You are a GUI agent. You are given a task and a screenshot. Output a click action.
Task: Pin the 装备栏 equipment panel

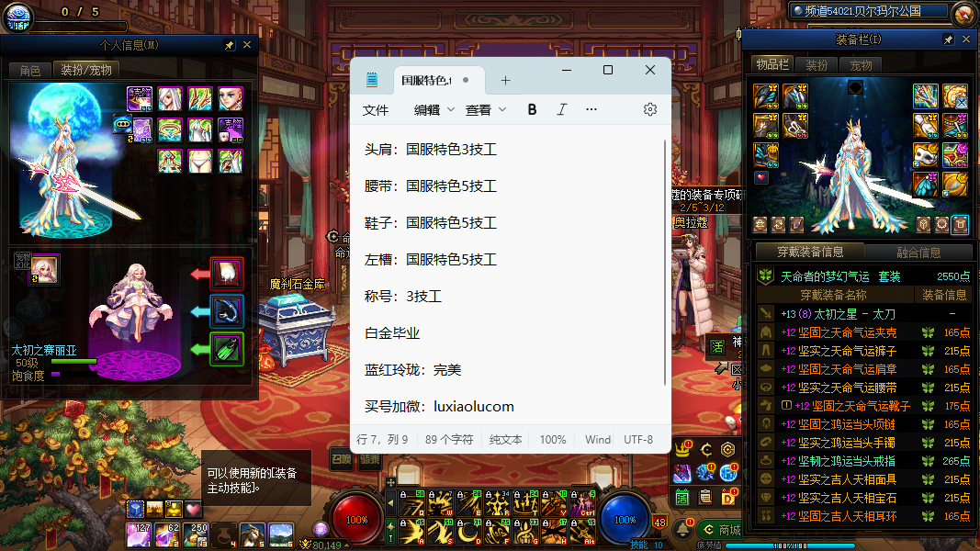[x=948, y=40]
